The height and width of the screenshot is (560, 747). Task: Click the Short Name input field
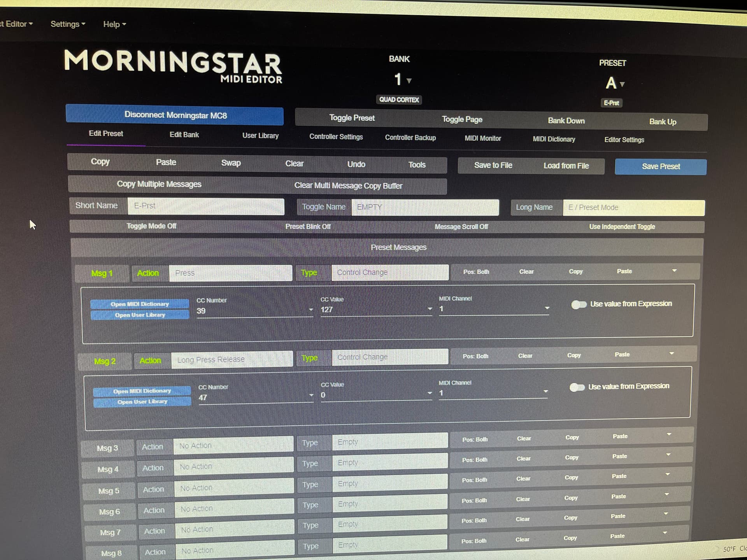pos(206,206)
